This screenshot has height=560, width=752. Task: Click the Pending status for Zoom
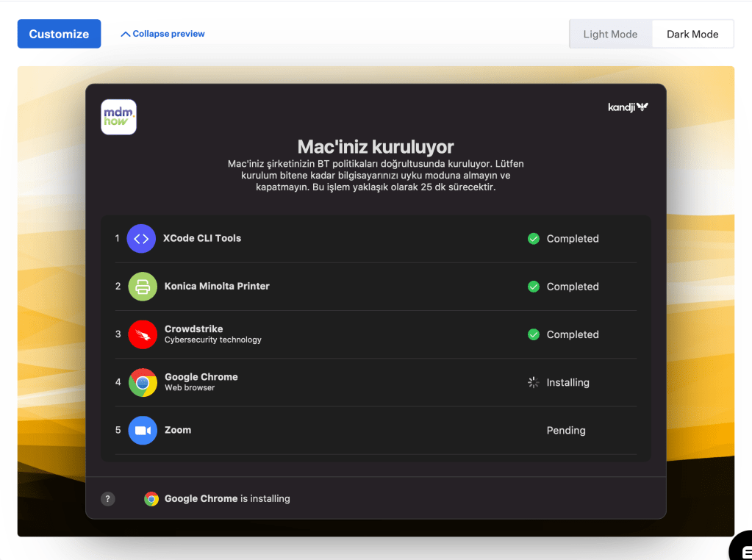566,431
